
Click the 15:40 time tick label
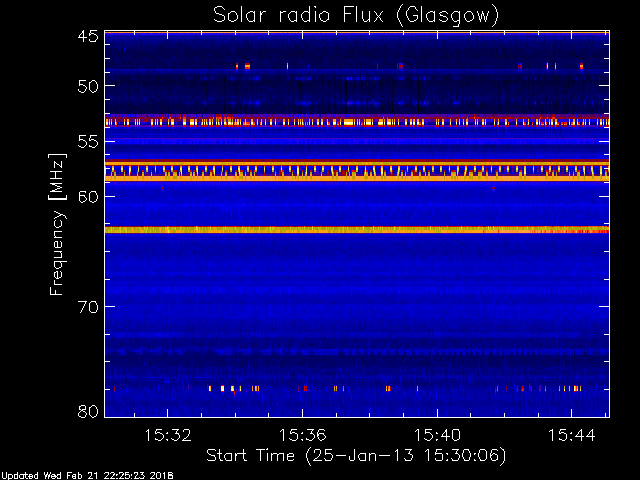tap(437, 435)
